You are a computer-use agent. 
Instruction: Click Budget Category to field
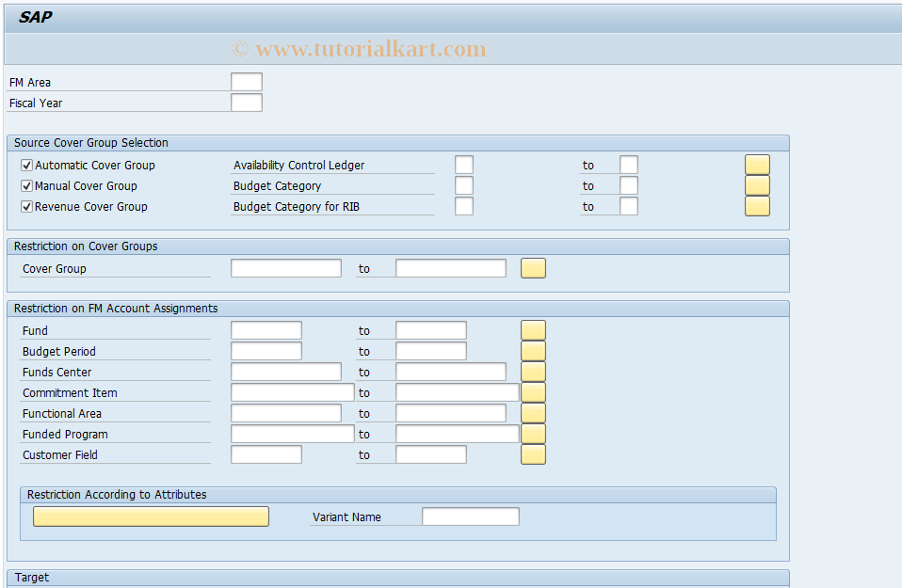[x=629, y=185]
